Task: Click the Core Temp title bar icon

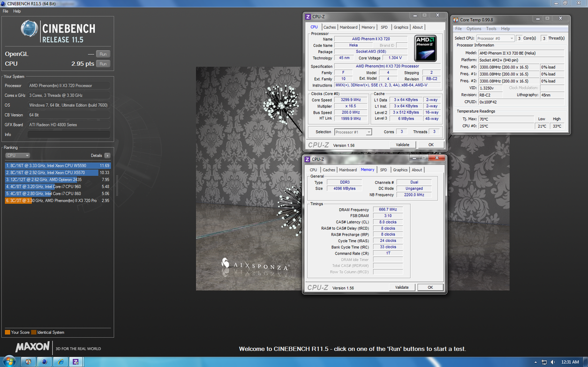Action: (456, 20)
